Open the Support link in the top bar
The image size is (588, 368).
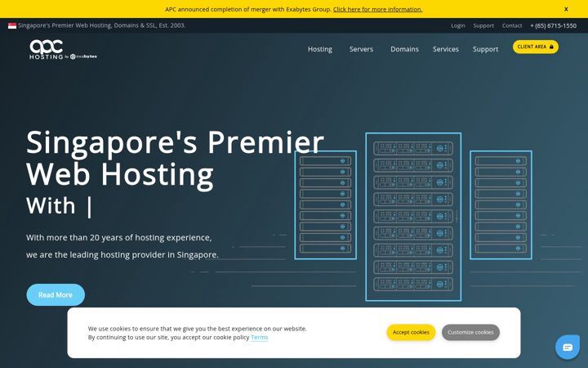(483, 25)
